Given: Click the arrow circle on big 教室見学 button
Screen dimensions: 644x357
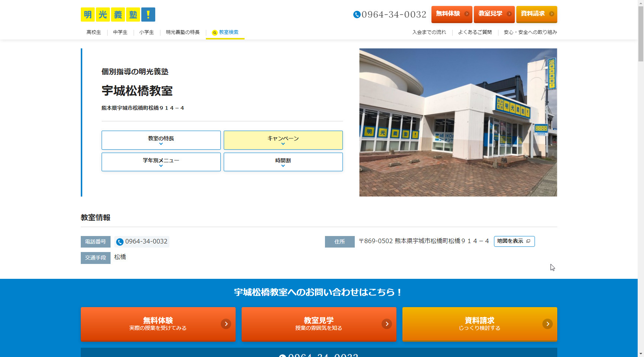Looking at the screenshot, I should point(387,324).
